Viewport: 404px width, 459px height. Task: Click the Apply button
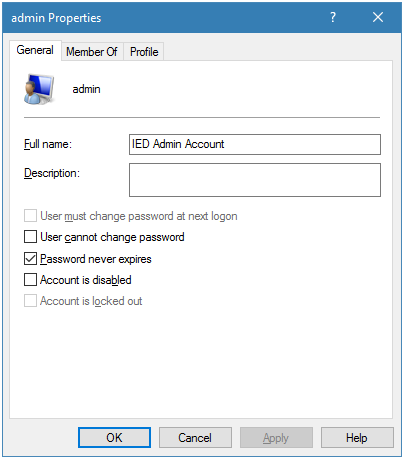coord(276,437)
